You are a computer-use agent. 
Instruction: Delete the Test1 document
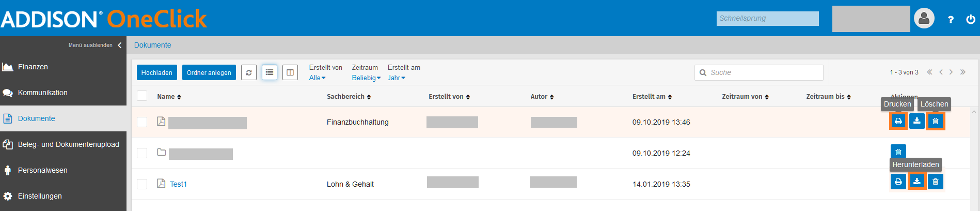(x=936, y=182)
